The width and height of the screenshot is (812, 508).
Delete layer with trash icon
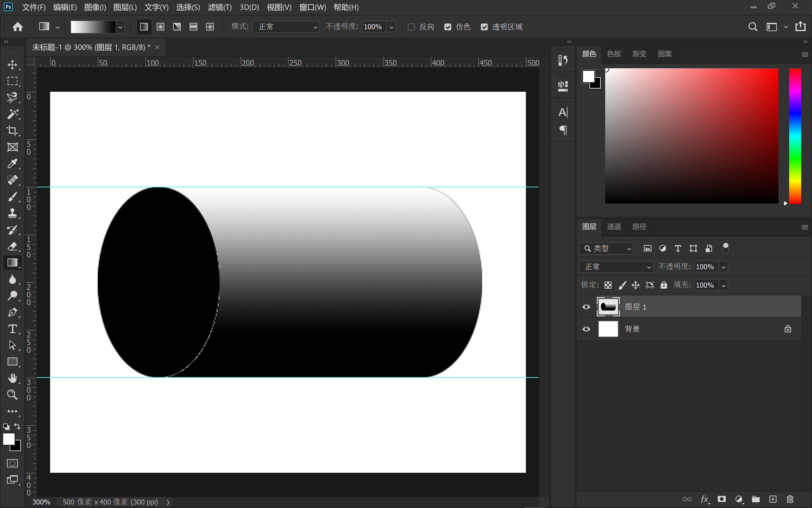coord(790,499)
